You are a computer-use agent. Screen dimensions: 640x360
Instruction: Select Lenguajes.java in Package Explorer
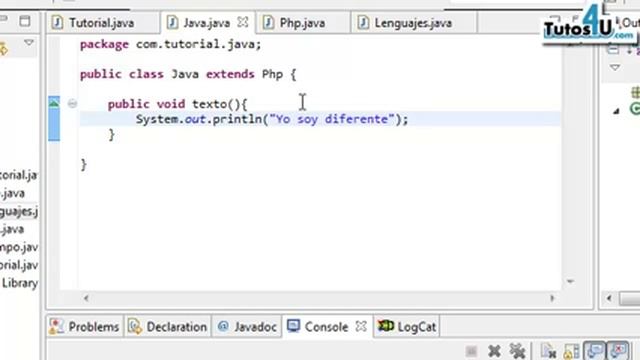coord(19,211)
